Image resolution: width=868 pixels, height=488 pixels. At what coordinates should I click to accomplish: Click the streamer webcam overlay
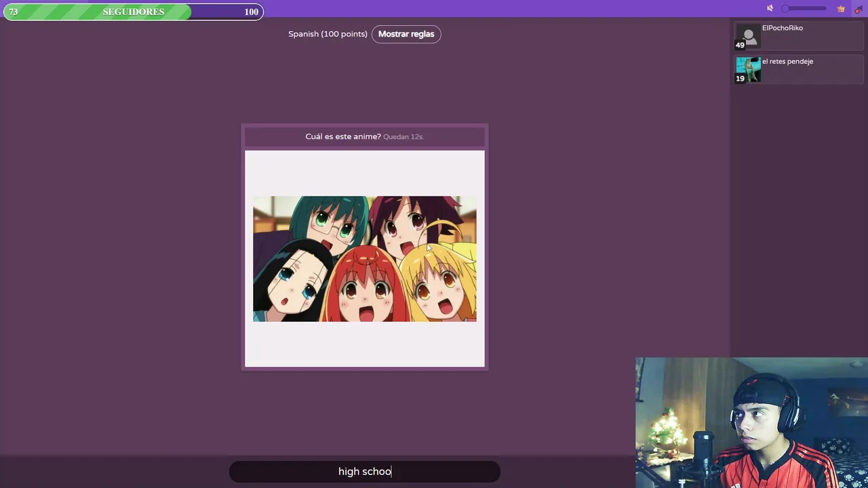pos(751,423)
